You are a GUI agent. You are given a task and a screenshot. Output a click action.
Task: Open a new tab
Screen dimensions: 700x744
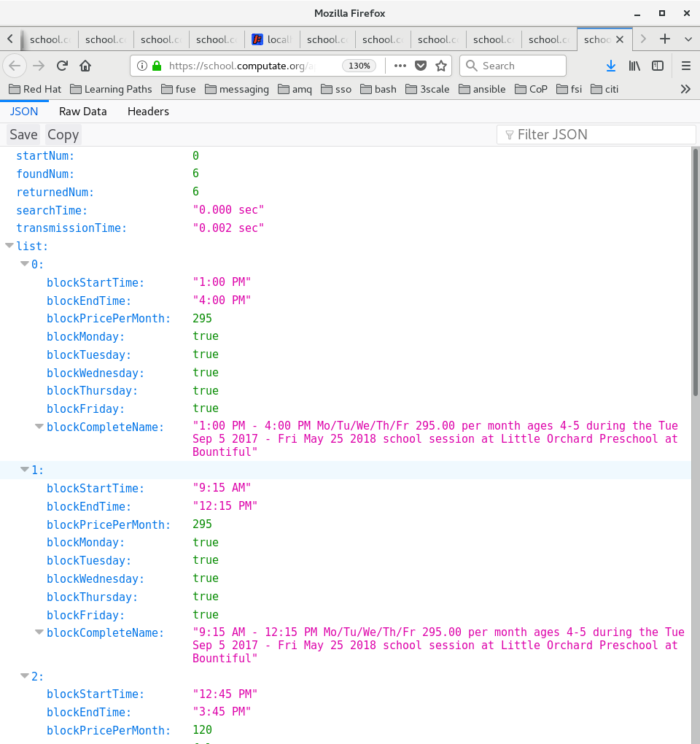tap(665, 39)
